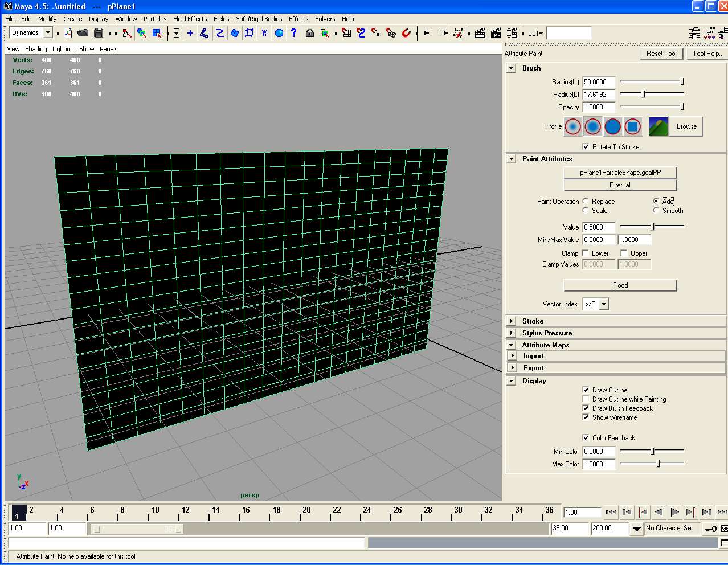The height and width of the screenshot is (565, 728).
Task: Open the Solvers menu
Action: (325, 19)
